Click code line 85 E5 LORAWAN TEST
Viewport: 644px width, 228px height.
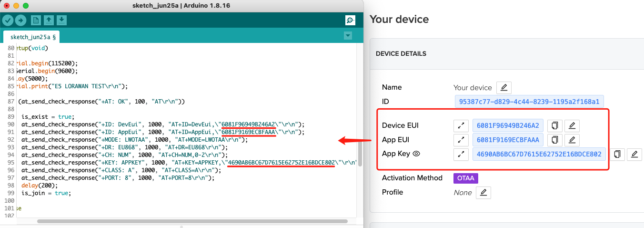72,86
